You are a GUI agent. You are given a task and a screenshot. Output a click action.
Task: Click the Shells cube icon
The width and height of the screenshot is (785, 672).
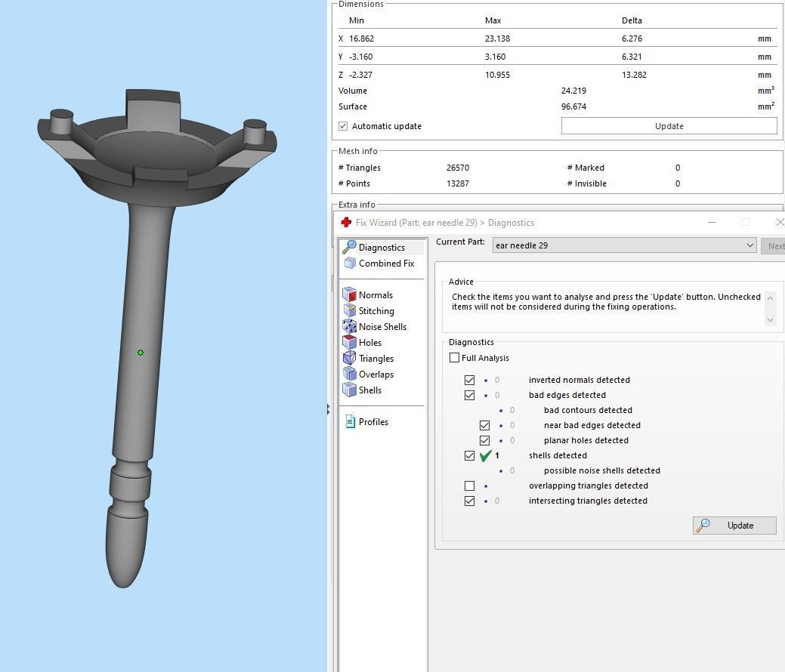coord(349,390)
